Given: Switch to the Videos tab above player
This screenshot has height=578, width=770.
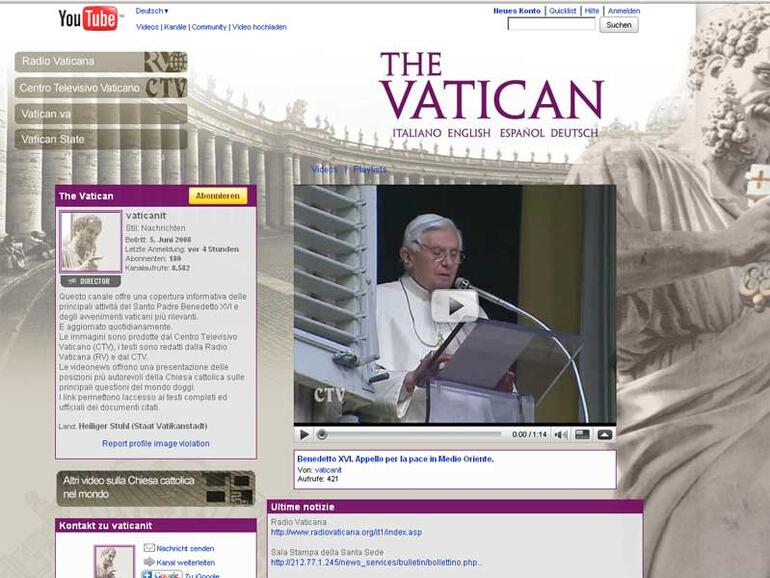Looking at the screenshot, I should tap(324, 169).
